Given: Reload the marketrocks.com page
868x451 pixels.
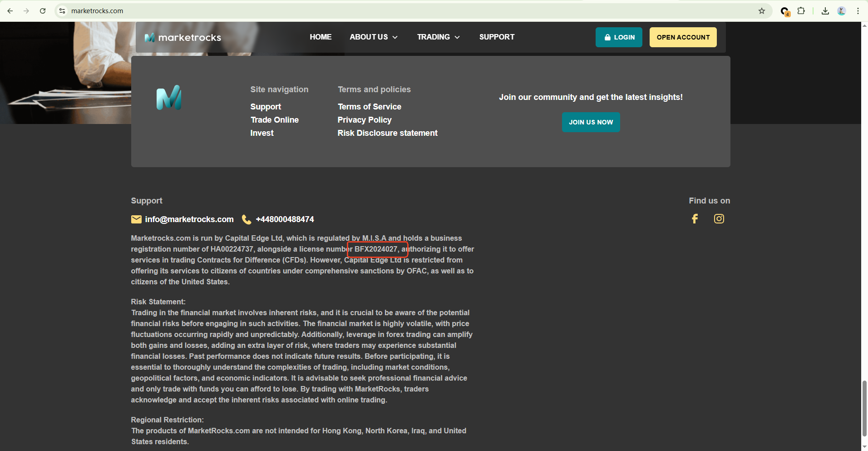Looking at the screenshot, I should coord(43,11).
